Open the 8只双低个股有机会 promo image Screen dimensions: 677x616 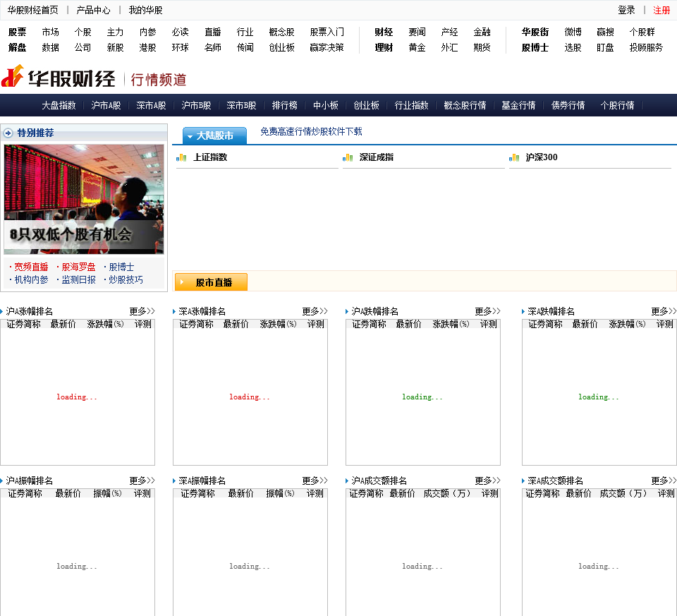pos(84,199)
